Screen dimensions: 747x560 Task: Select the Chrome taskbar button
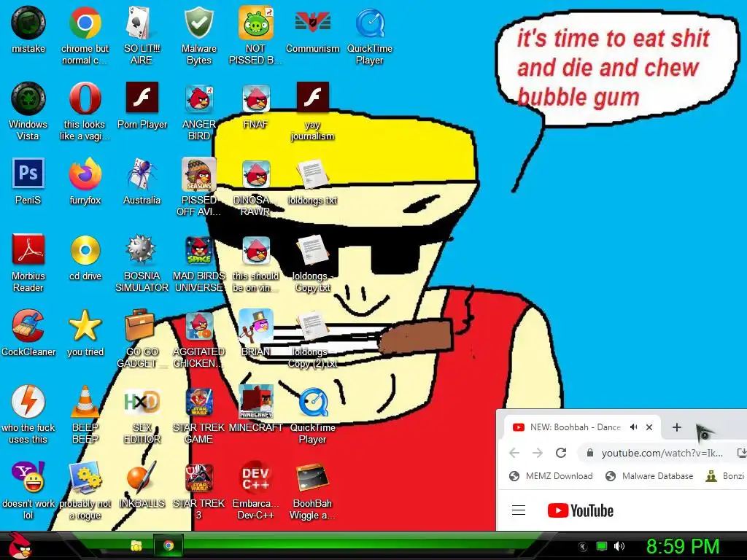169,545
